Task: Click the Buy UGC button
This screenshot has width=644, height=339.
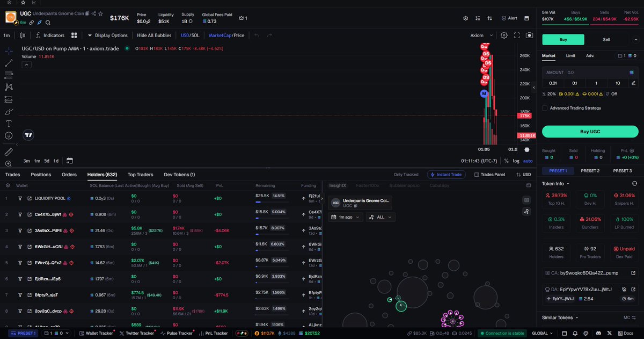Action: coord(590,132)
